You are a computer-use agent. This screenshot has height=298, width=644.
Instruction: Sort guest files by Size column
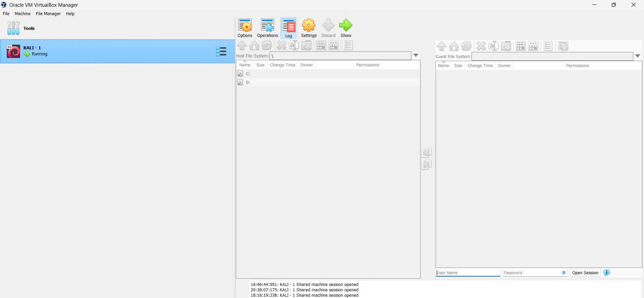pos(458,66)
